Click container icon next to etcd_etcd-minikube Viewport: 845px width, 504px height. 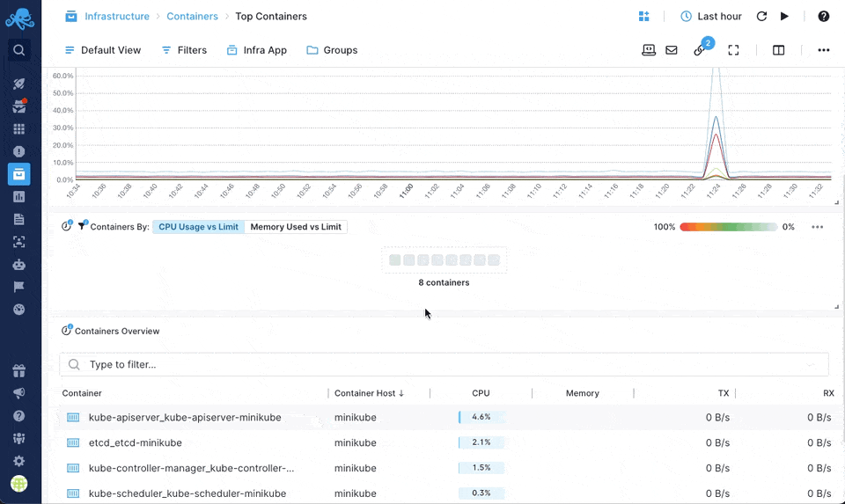tap(73, 442)
